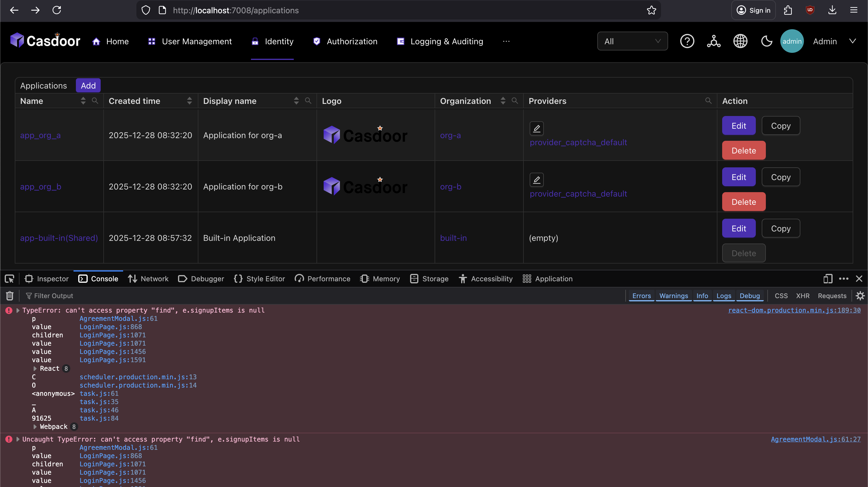Screen dimensions: 868x487
Task: Click the help question mark icon
Action: coord(687,41)
